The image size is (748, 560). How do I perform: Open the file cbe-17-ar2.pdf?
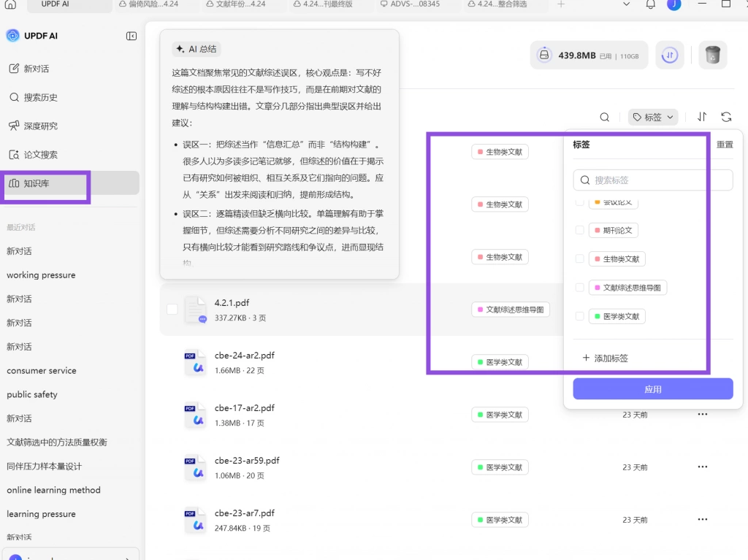[x=244, y=408]
